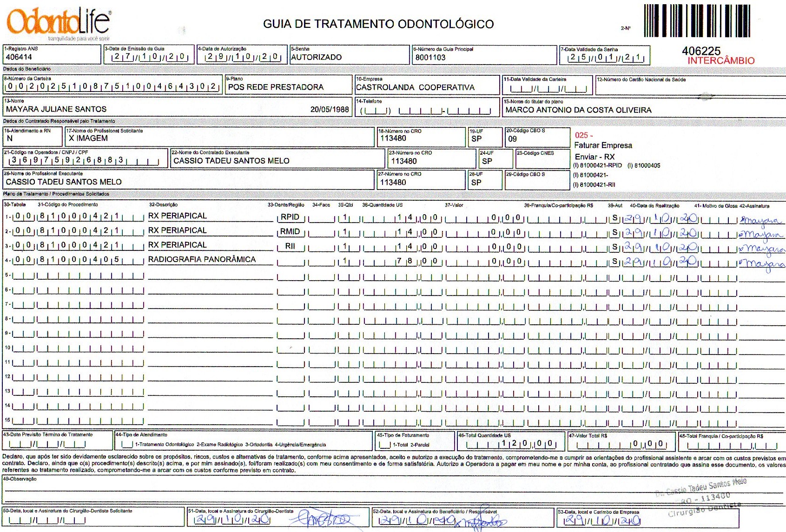The height and width of the screenshot is (532, 786).
Task: Click the Código CBO S value '09'
Action: click(512, 139)
